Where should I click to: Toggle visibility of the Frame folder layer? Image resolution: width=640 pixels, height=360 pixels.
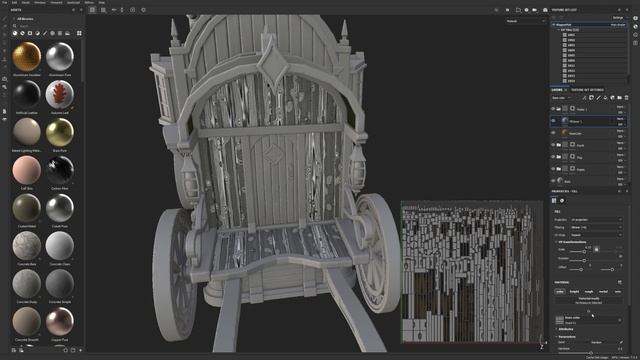point(553,169)
